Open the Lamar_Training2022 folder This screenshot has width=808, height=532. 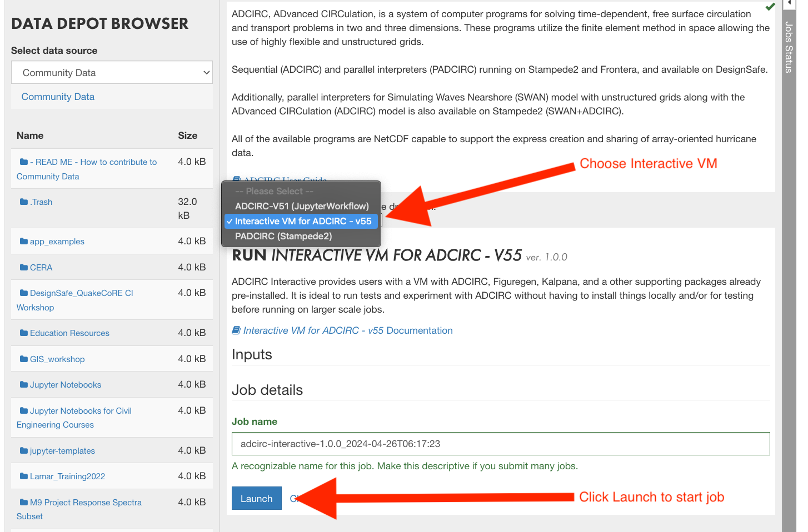[x=67, y=476]
